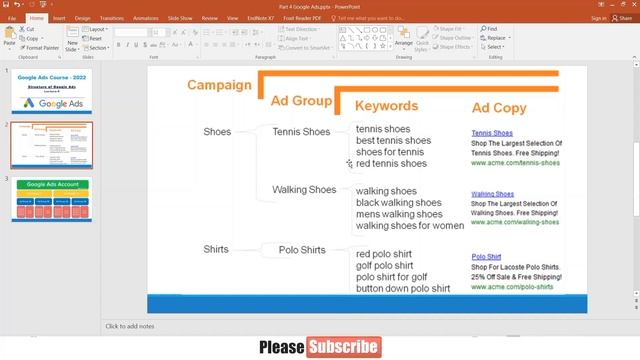This screenshot has width=640, height=360.
Task: Toggle Strikethrough formatting
Action: [153, 44]
